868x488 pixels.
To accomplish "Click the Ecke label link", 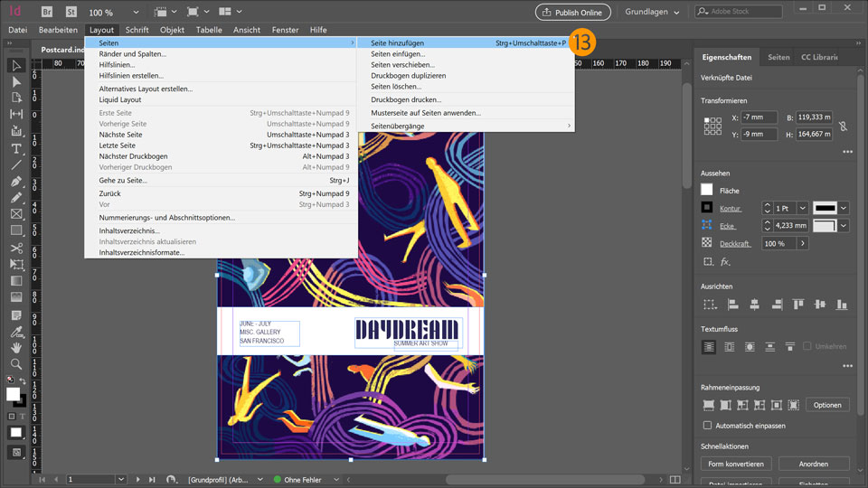I will (727, 226).
